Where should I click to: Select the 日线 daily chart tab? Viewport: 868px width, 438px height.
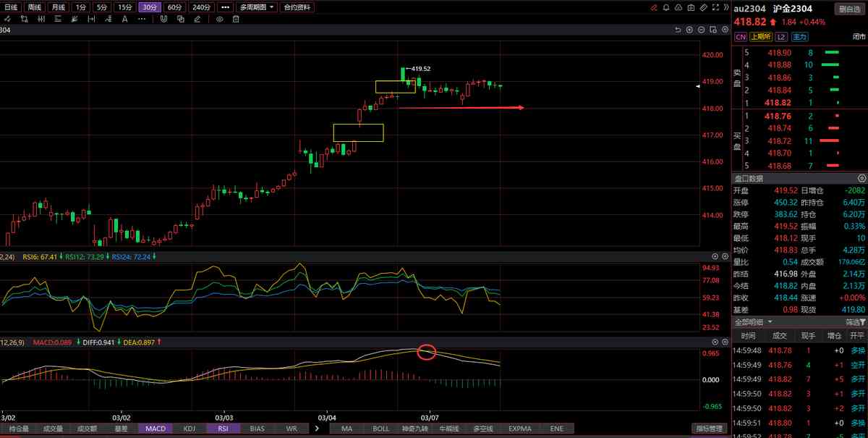[12, 7]
